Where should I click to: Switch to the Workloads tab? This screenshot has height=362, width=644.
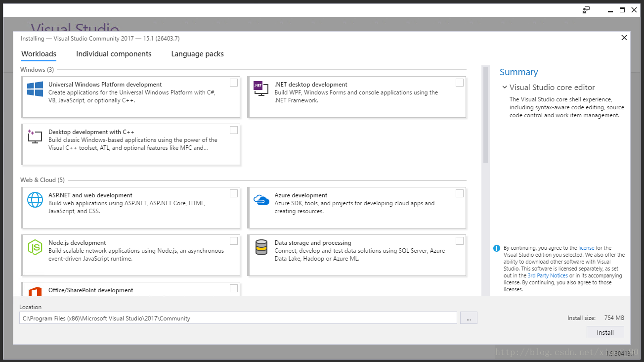[39, 54]
